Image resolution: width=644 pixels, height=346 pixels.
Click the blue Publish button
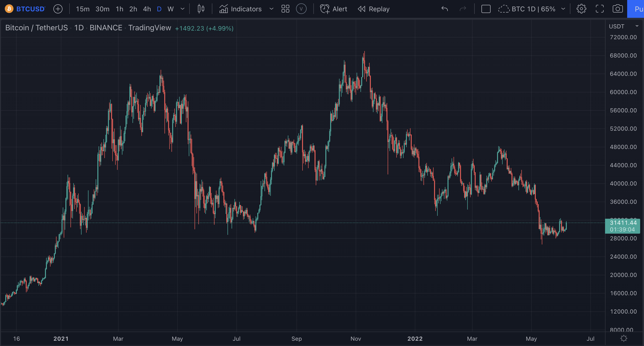[x=636, y=9]
